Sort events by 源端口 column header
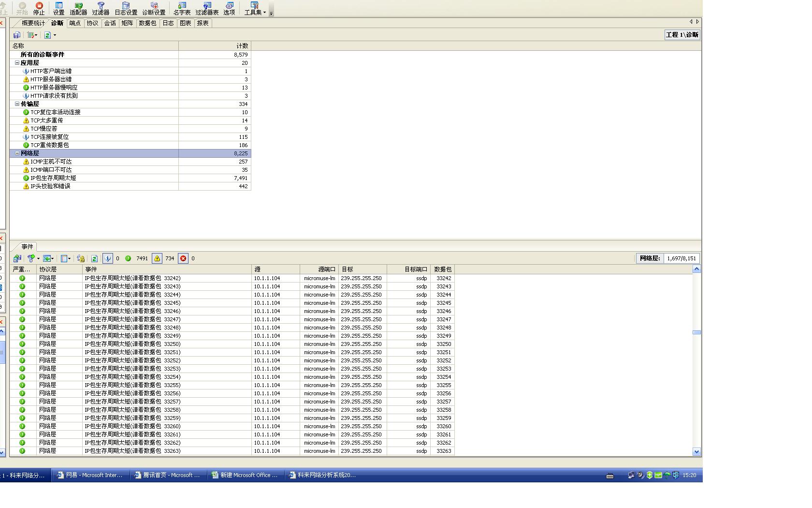Image resolution: width=812 pixels, height=508 pixels. [319, 269]
